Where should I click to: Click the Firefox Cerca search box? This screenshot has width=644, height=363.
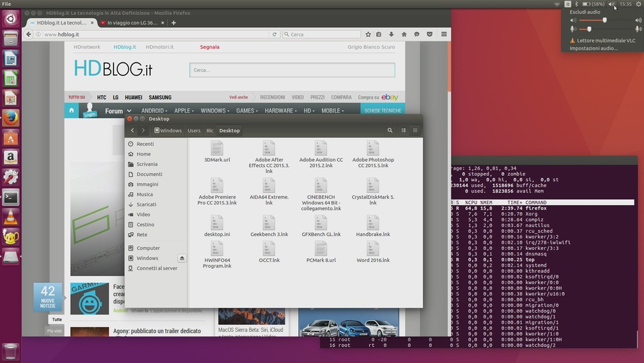pos(321,34)
